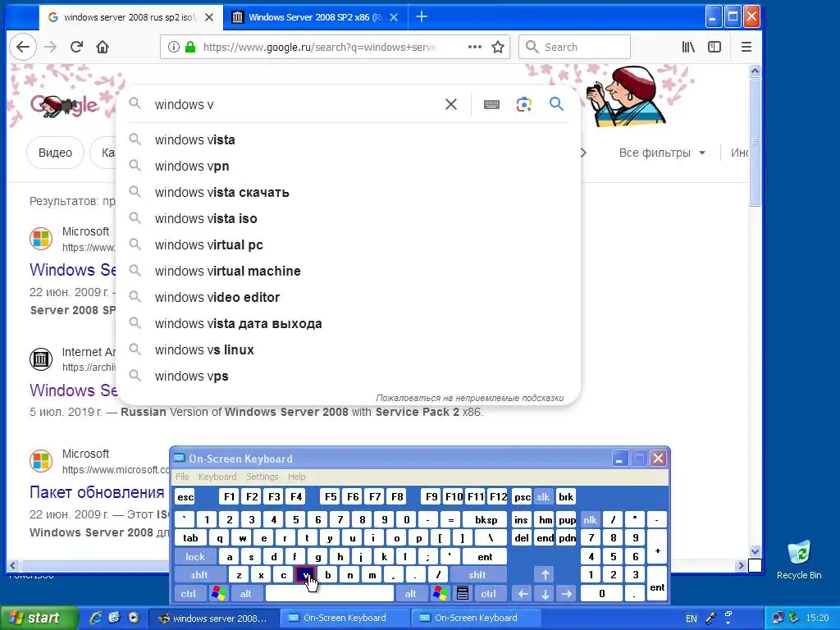Open File menu in On-Screen Keyboard
Image resolution: width=840 pixels, height=630 pixels.
click(x=182, y=477)
